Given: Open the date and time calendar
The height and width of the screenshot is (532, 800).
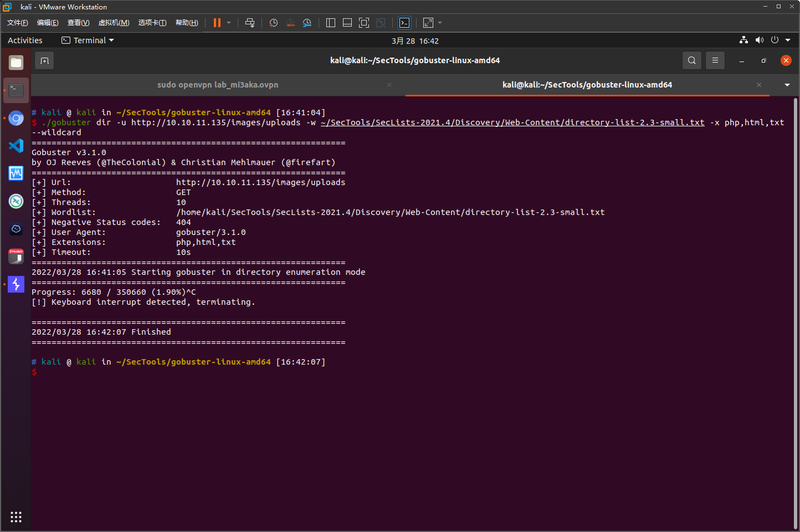Looking at the screenshot, I should coord(415,41).
